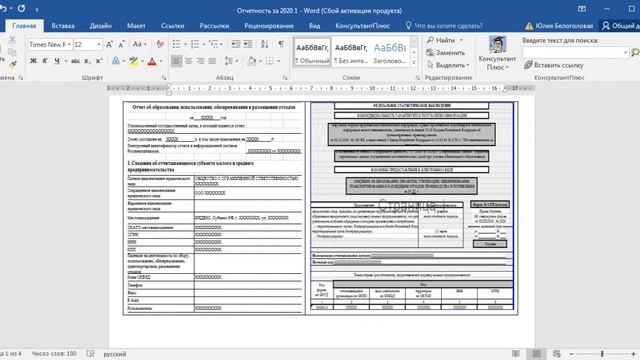Open the Change Case (Aa) dropdown
The height and width of the screenshot is (360, 640).
(x=139, y=44)
